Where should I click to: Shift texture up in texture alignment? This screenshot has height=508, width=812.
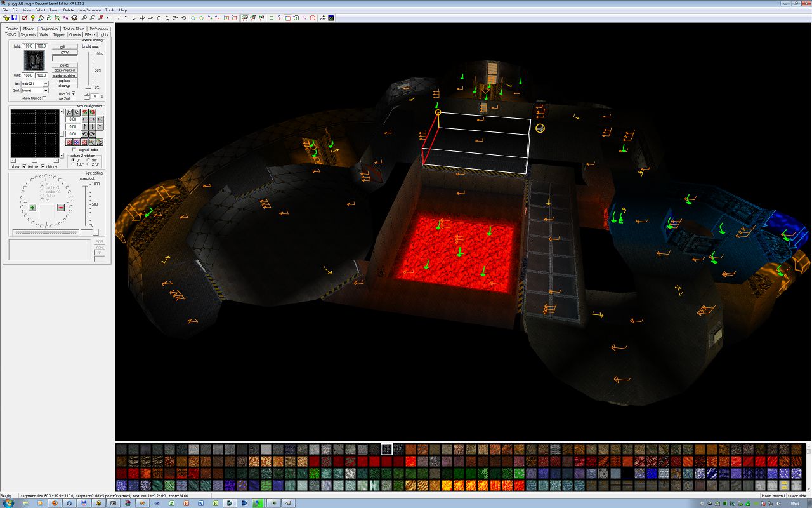[x=84, y=127]
